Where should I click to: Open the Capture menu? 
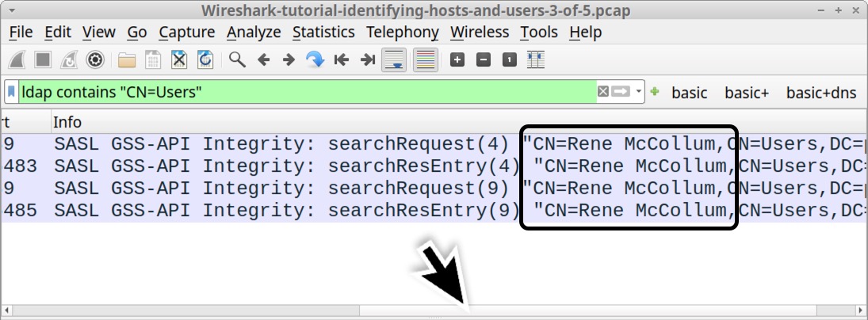pos(187,32)
